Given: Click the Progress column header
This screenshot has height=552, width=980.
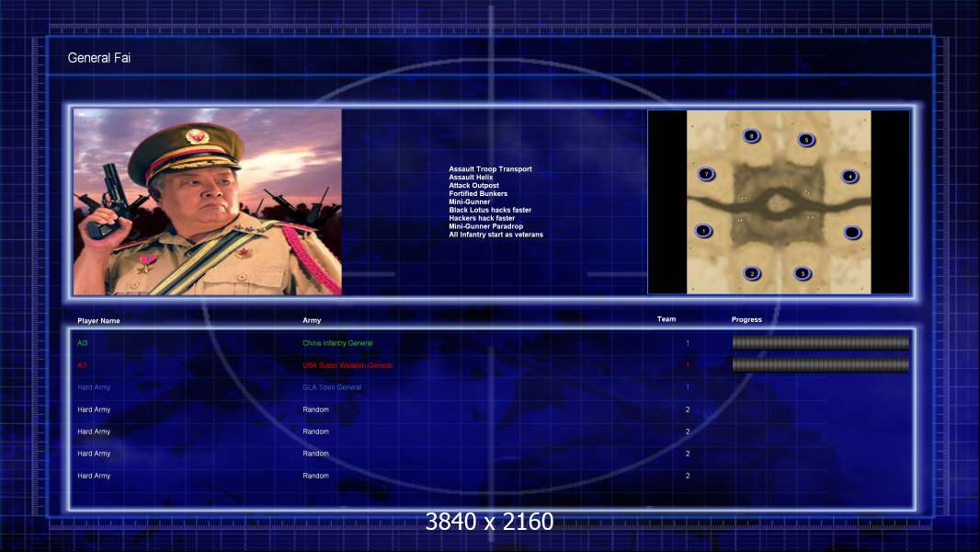Looking at the screenshot, I should 746,319.
